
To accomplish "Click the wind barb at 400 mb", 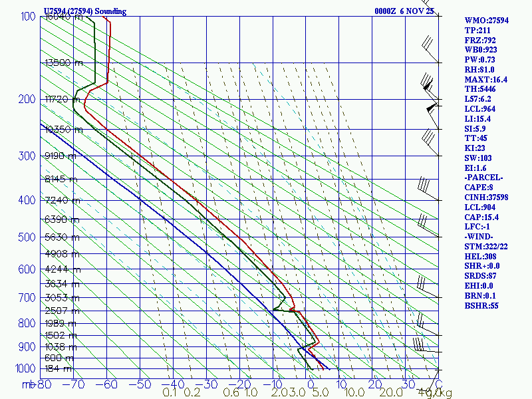I will 429,188.
